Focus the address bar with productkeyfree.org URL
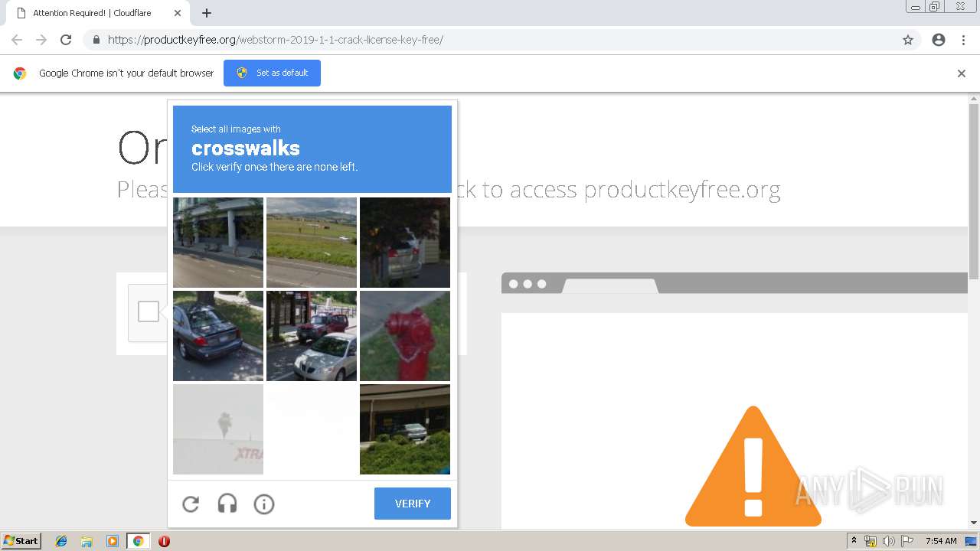The image size is (980, 551). pos(490,40)
